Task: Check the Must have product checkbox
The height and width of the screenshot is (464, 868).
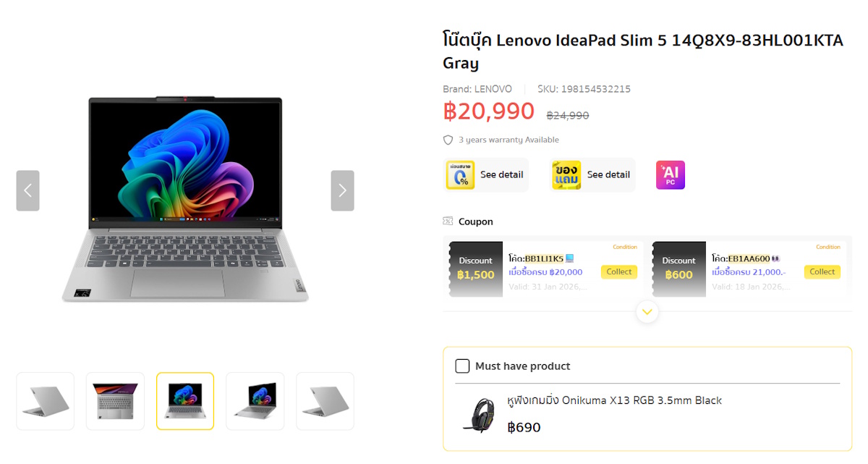Action: 462,366
